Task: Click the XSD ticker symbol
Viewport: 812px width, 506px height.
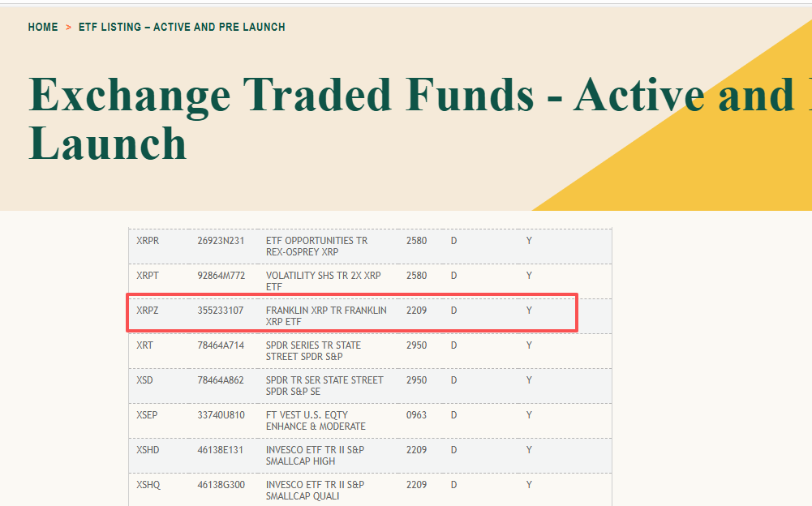Action: 145,380
